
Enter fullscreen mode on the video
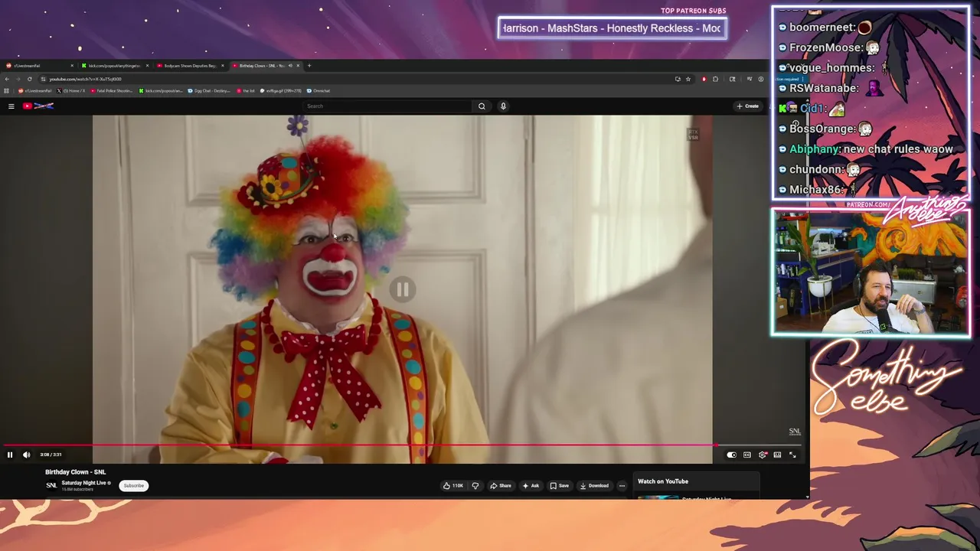click(x=792, y=455)
